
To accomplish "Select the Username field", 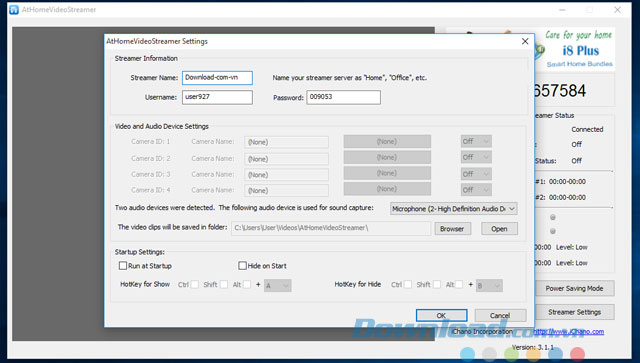I will tap(217, 97).
